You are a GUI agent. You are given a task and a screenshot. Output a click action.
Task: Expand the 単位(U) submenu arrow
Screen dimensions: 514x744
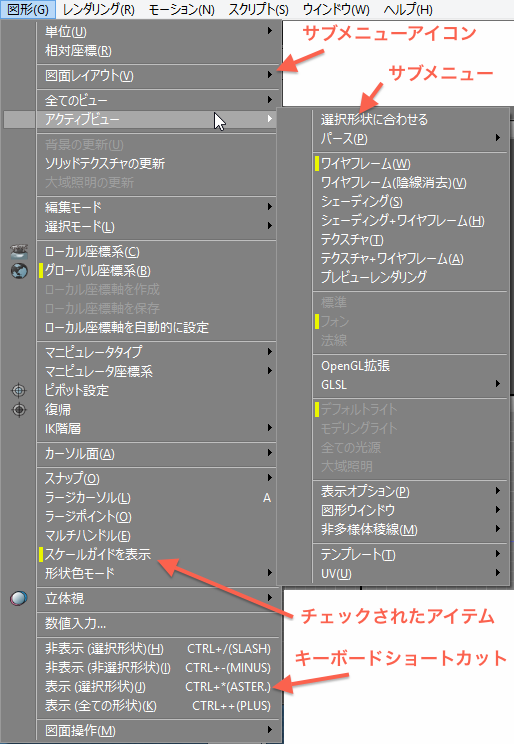(x=269, y=31)
